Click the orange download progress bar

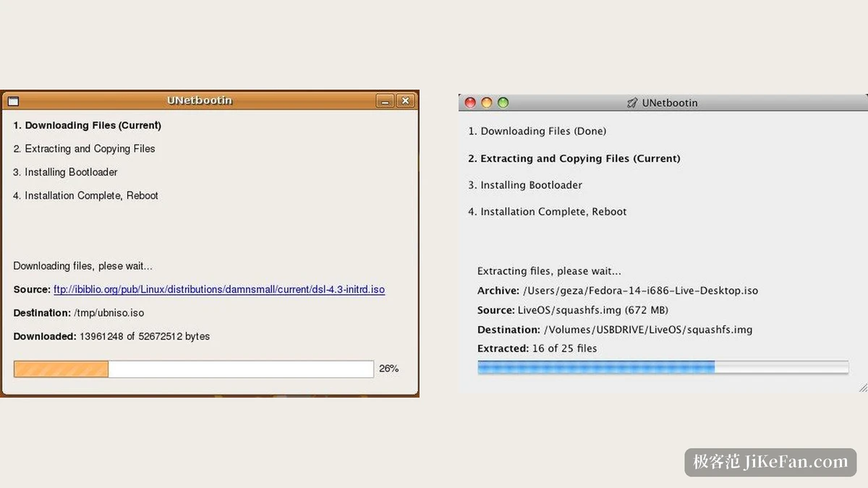pyautogui.click(x=194, y=369)
